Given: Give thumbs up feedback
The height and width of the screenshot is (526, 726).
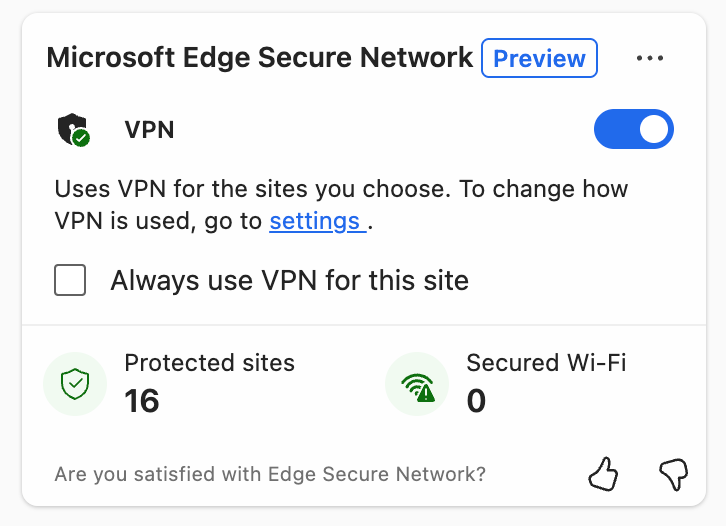Looking at the screenshot, I should click(x=603, y=473).
